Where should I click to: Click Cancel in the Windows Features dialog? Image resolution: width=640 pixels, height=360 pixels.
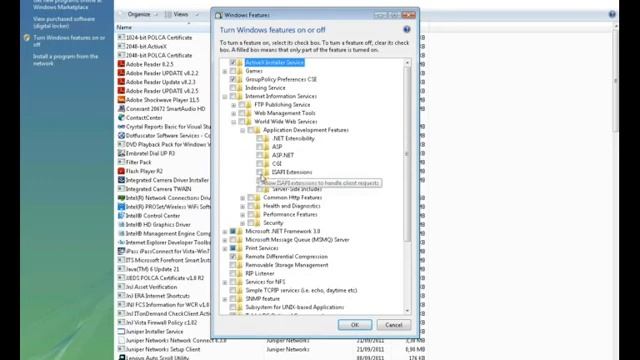393,325
